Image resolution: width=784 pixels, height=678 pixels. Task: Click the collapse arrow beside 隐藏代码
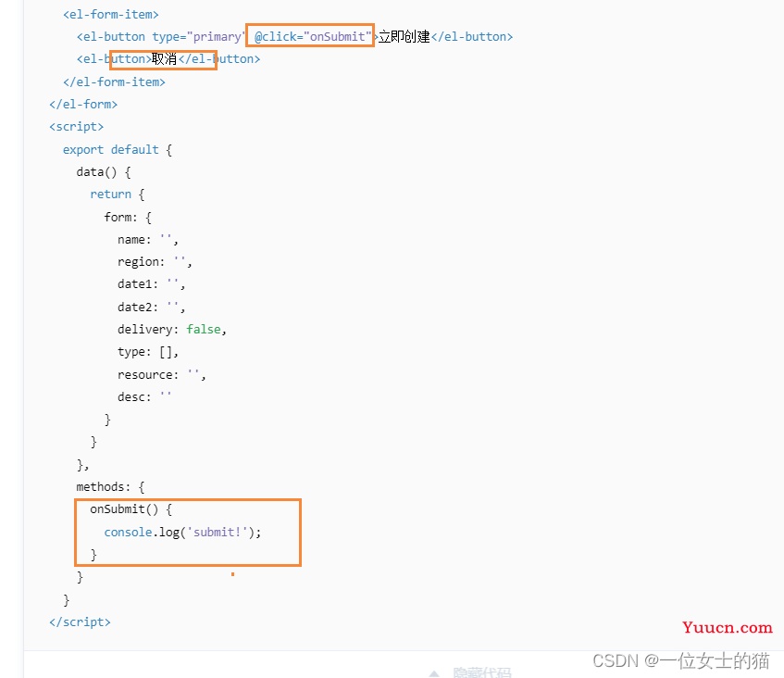[x=434, y=673]
